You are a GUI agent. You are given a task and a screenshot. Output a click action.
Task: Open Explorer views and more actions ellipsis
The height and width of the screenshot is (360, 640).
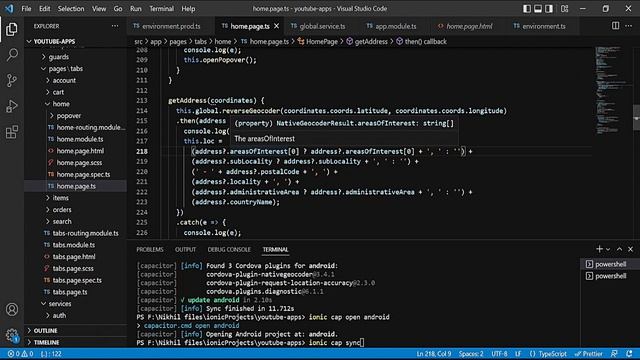click(x=115, y=26)
